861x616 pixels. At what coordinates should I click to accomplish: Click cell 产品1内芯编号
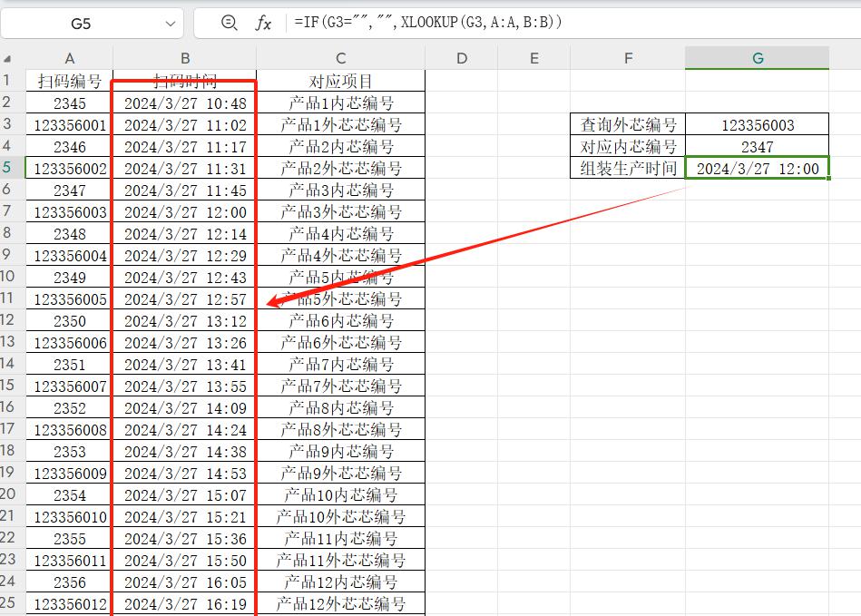(340, 103)
